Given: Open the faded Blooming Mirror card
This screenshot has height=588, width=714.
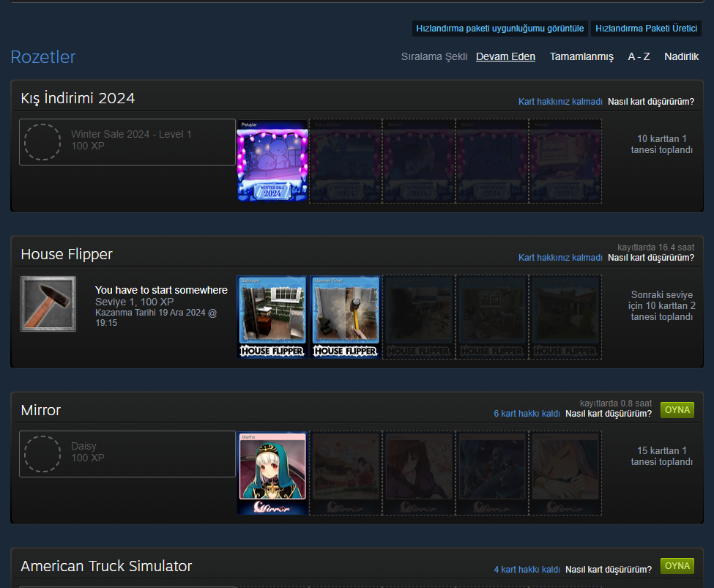Looking at the screenshot, I should (x=419, y=473).
